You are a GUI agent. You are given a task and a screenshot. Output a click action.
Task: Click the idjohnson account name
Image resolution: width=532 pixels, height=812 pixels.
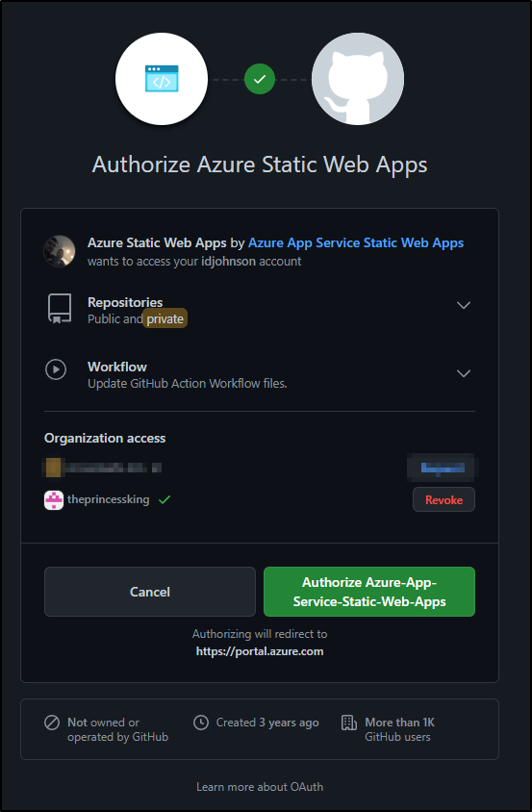click(x=228, y=262)
